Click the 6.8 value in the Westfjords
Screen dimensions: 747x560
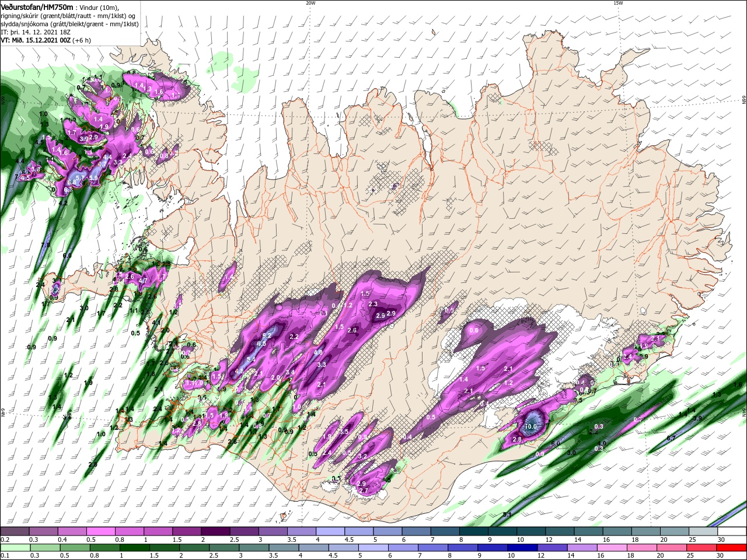pyautogui.click(x=72, y=182)
